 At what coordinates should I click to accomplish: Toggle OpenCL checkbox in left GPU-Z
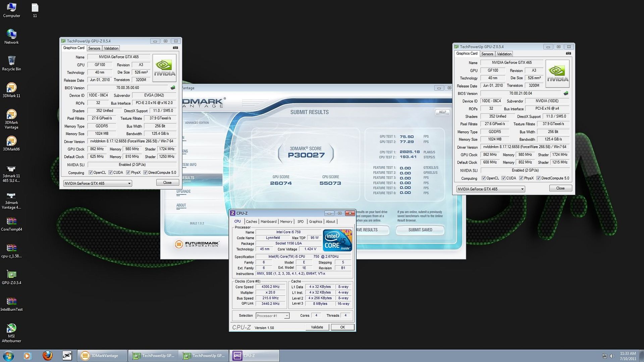point(91,173)
